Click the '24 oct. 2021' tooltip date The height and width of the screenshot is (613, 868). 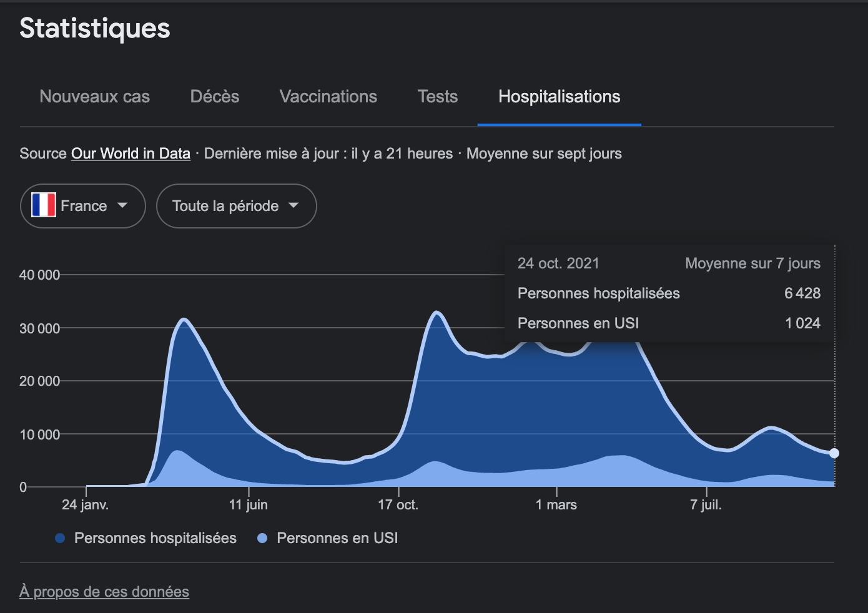click(x=558, y=263)
